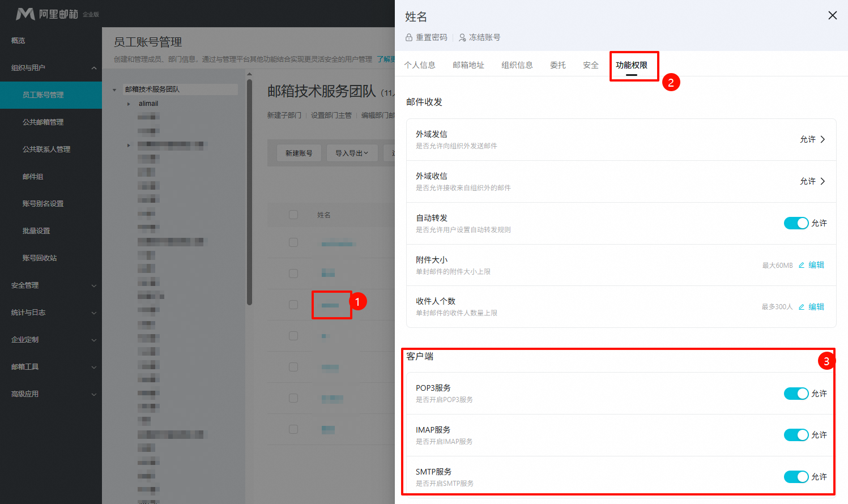The height and width of the screenshot is (504, 848).
Task: Click the person icon beside 冻结账号
Action: pos(462,37)
